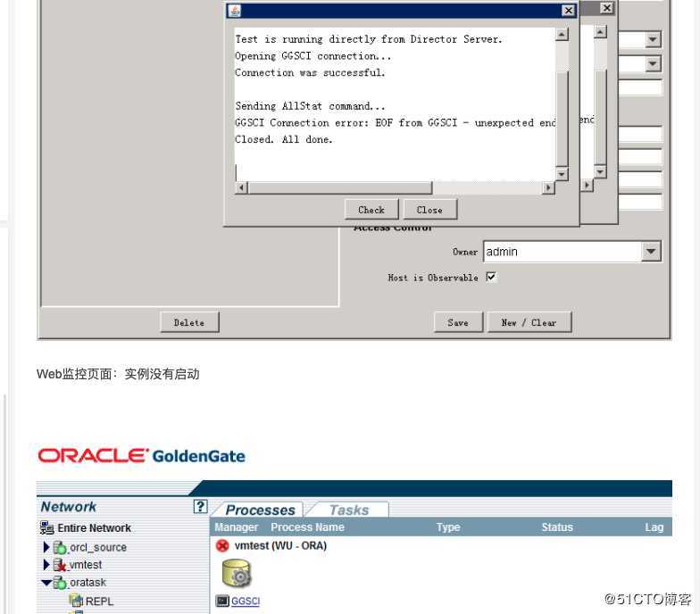Collapse the oratask node
The image size is (700, 614).
pyautogui.click(x=46, y=583)
